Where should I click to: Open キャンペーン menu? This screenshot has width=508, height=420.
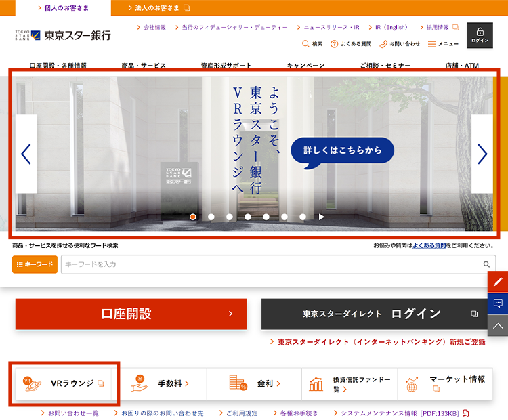pyautogui.click(x=306, y=66)
